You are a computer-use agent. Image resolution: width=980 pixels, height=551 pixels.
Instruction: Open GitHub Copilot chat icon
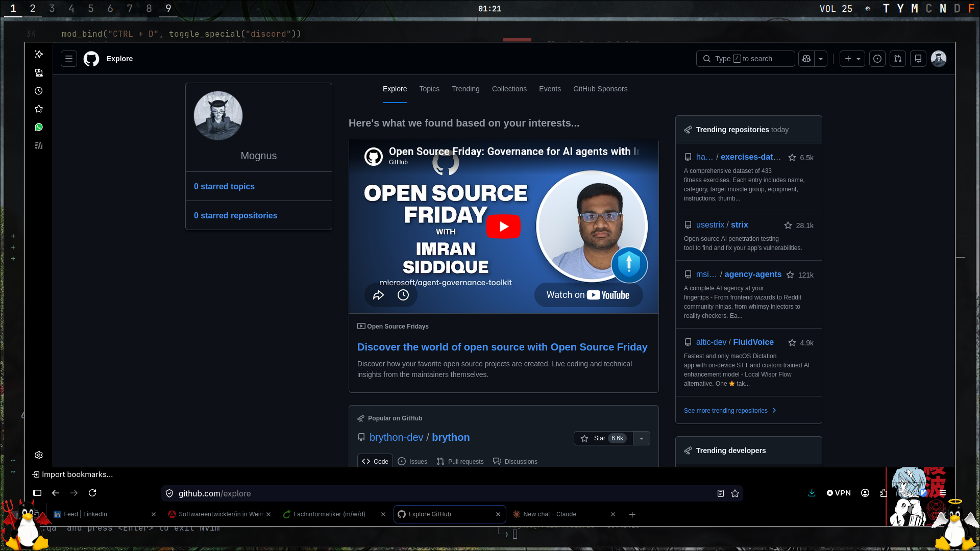click(806, 59)
